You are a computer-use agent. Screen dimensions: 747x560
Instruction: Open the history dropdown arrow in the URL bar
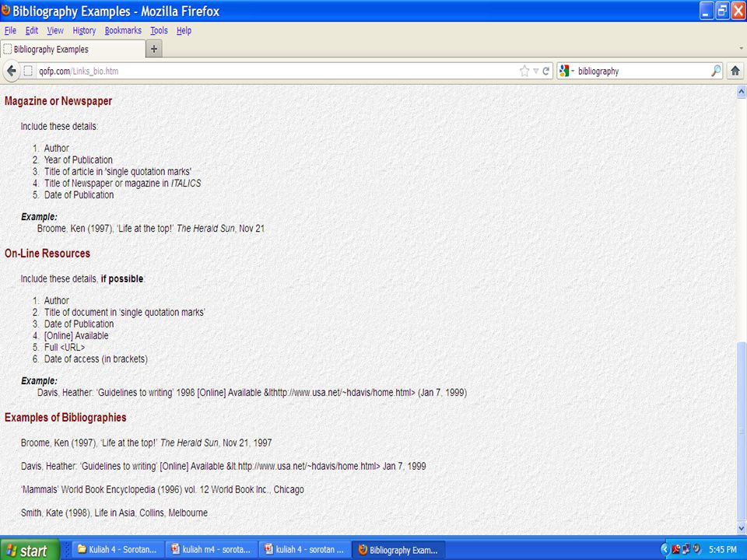tap(536, 71)
